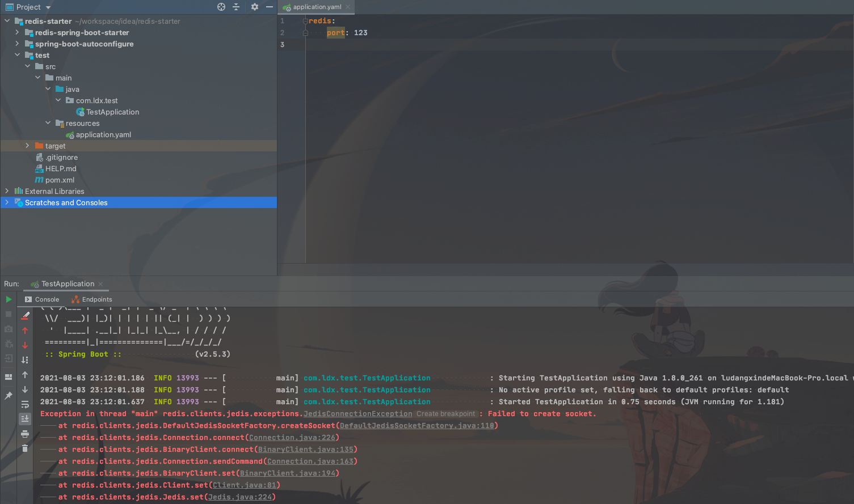
Task: Switch to the Endpoints tab
Action: (x=92, y=299)
